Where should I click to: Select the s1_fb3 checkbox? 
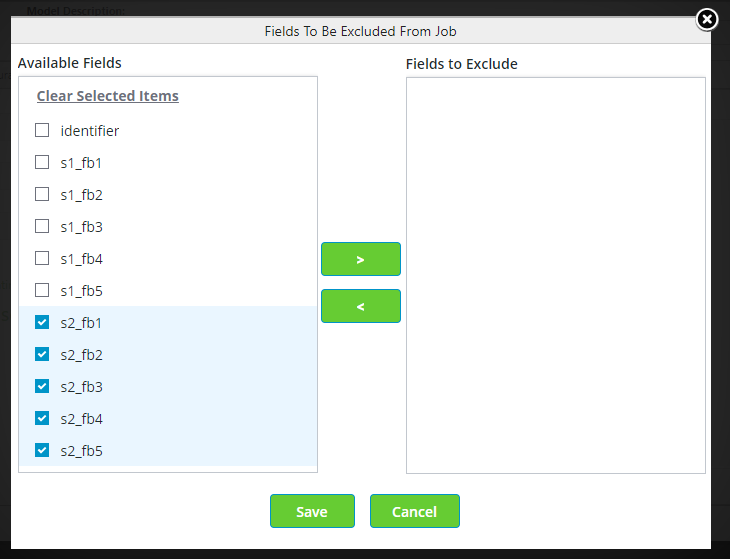pos(42,226)
